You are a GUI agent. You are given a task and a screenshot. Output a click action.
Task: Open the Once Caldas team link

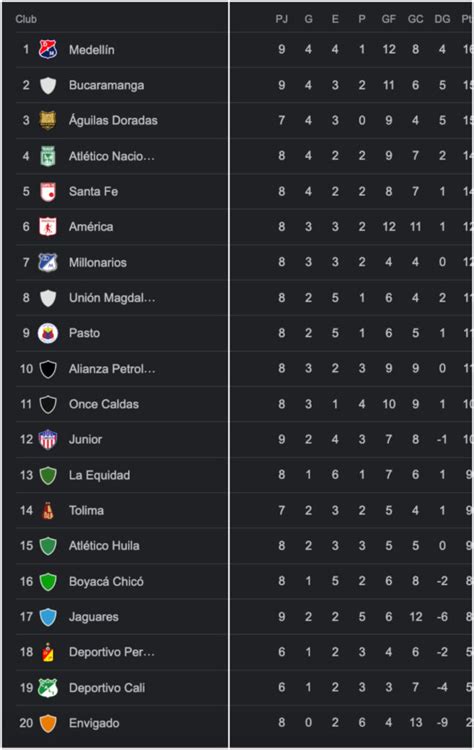104,404
